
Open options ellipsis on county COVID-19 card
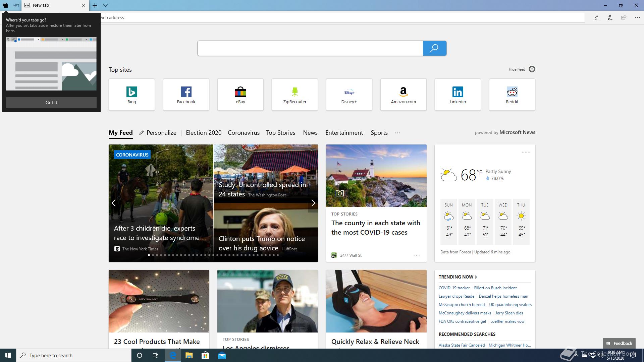coord(417,255)
